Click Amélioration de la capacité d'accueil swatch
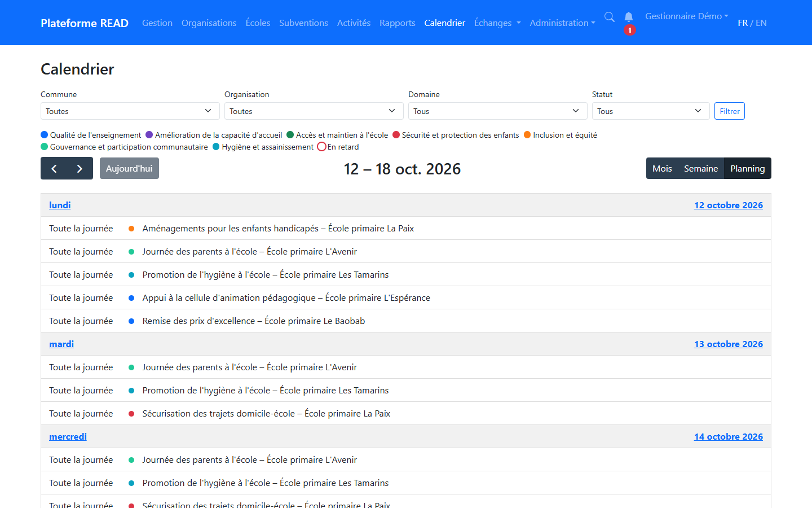 click(x=149, y=135)
